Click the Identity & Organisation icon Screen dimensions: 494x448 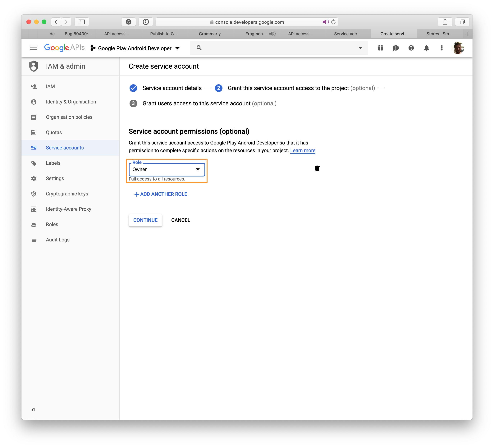tap(34, 102)
